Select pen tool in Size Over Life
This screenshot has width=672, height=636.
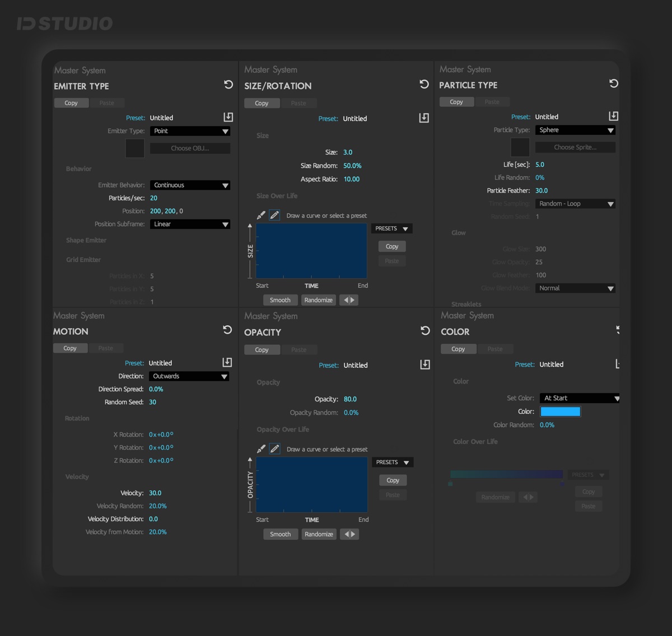tap(261, 215)
